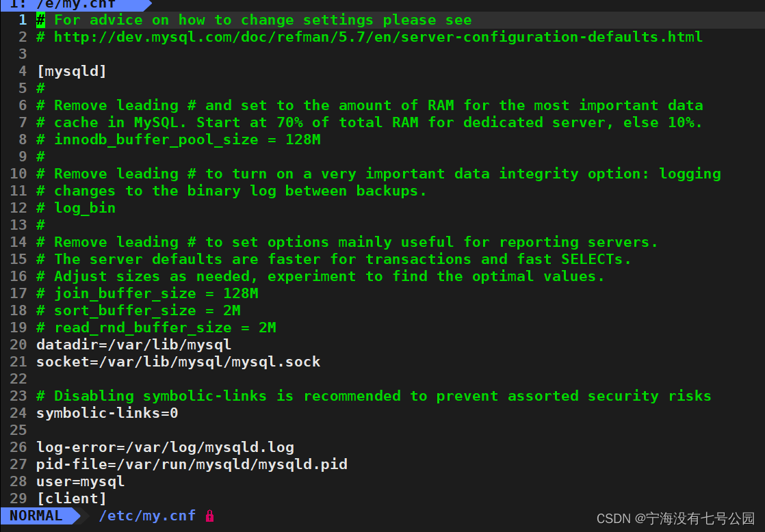Place the cursor on the datadir=/var/lib/mysql line
The width and height of the screenshot is (765, 532).
pyautogui.click(x=133, y=345)
